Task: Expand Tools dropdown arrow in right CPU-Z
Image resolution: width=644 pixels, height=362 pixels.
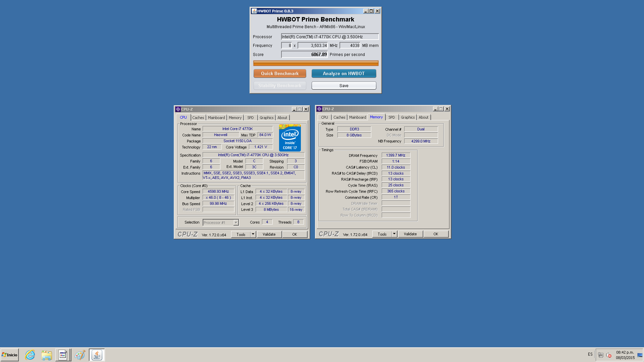Action: [x=394, y=234]
